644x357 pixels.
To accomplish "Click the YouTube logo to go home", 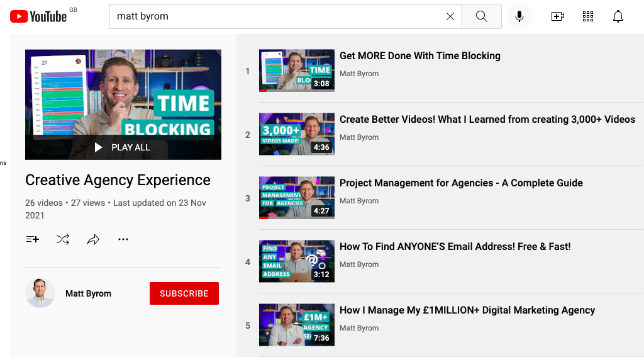I will point(38,16).
